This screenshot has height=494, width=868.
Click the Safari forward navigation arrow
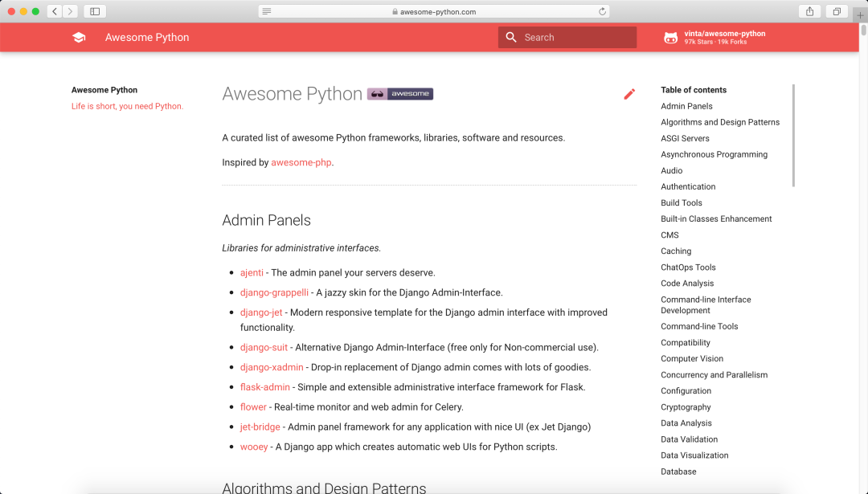[x=70, y=11]
